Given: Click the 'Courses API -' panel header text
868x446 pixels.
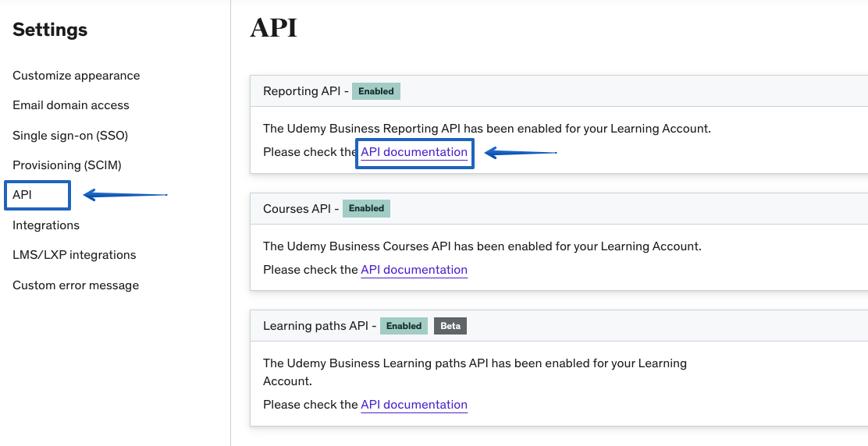Looking at the screenshot, I should tap(301, 208).
